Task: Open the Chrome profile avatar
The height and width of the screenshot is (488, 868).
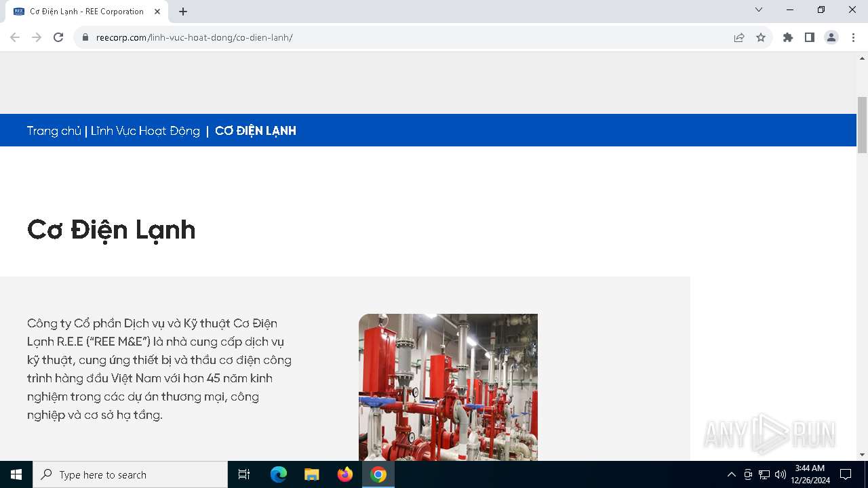Action: 831,37
